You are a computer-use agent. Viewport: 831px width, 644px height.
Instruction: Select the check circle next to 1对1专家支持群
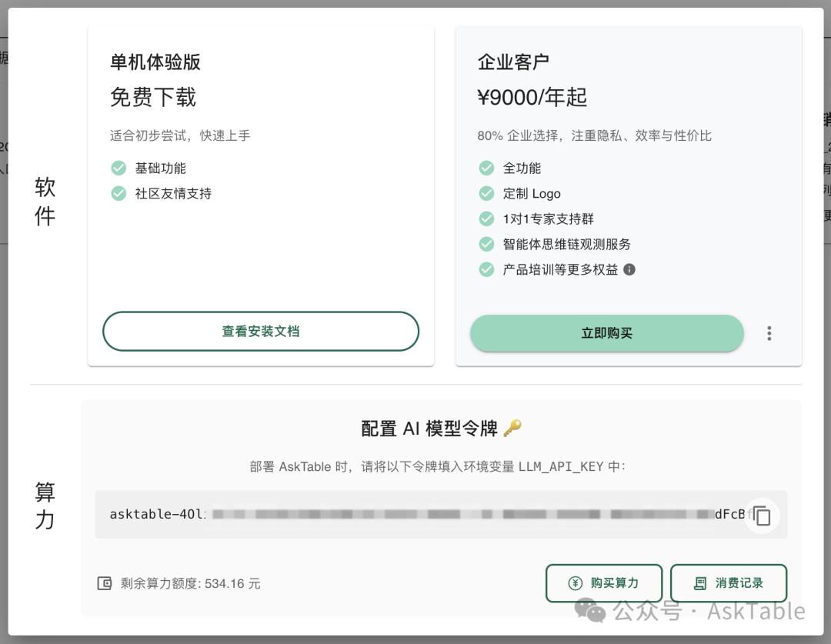(x=486, y=219)
